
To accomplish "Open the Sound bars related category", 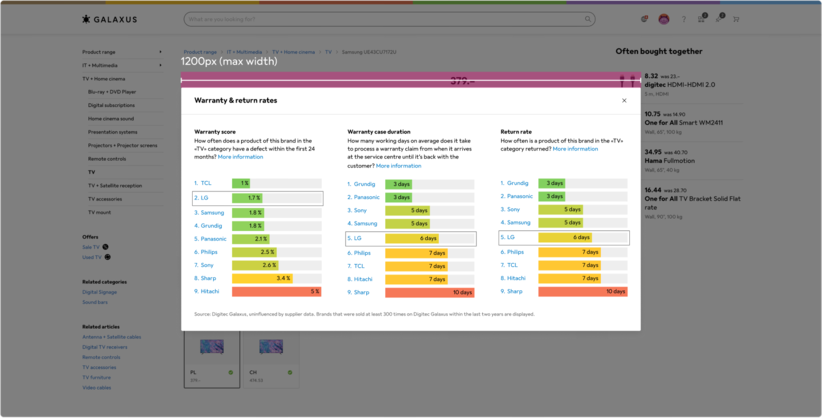I will (x=95, y=301).
